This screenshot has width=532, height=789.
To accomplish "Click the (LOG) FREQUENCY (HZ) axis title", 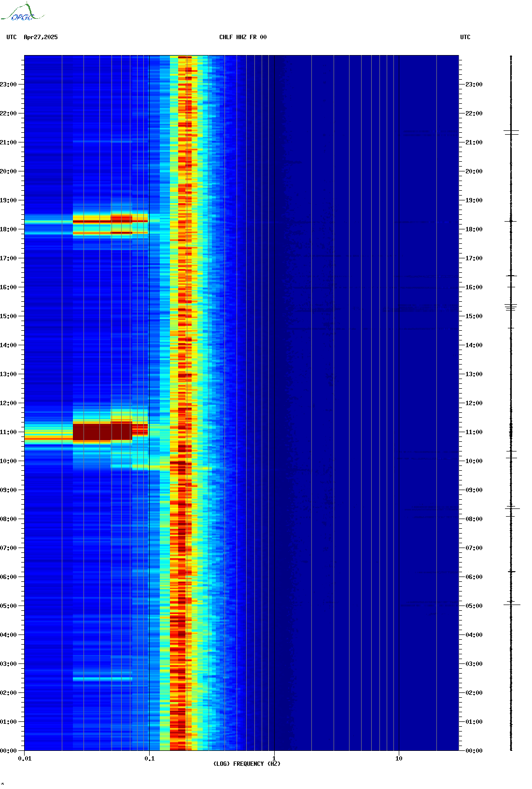I will click(x=247, y=764).
